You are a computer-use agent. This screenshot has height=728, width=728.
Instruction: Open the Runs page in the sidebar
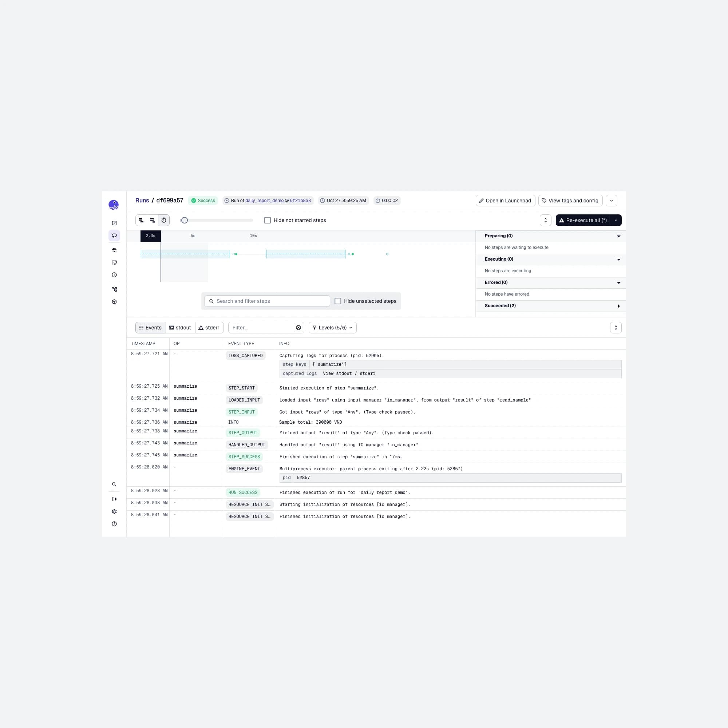pyautogui.click(x=114, y=236)
